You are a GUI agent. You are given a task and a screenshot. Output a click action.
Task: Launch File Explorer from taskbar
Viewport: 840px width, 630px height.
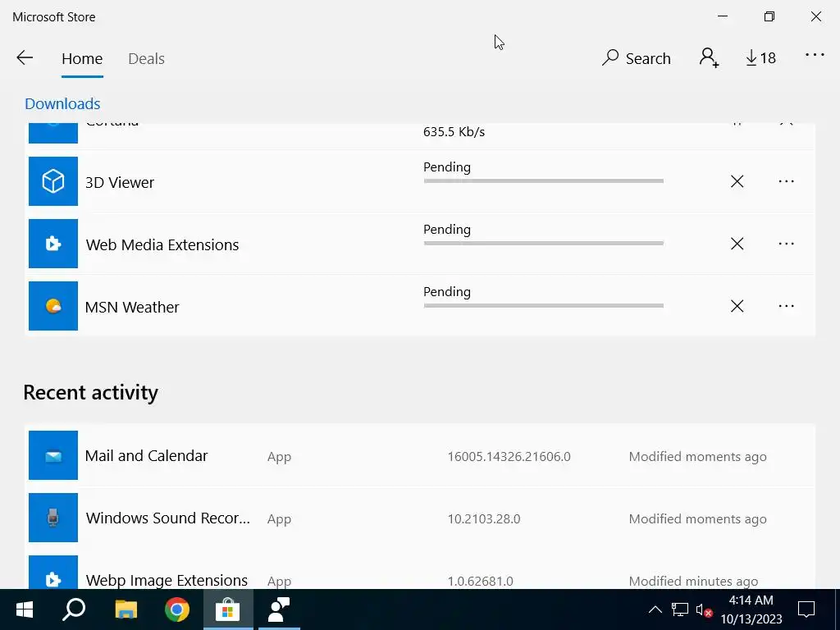[126, 609]
